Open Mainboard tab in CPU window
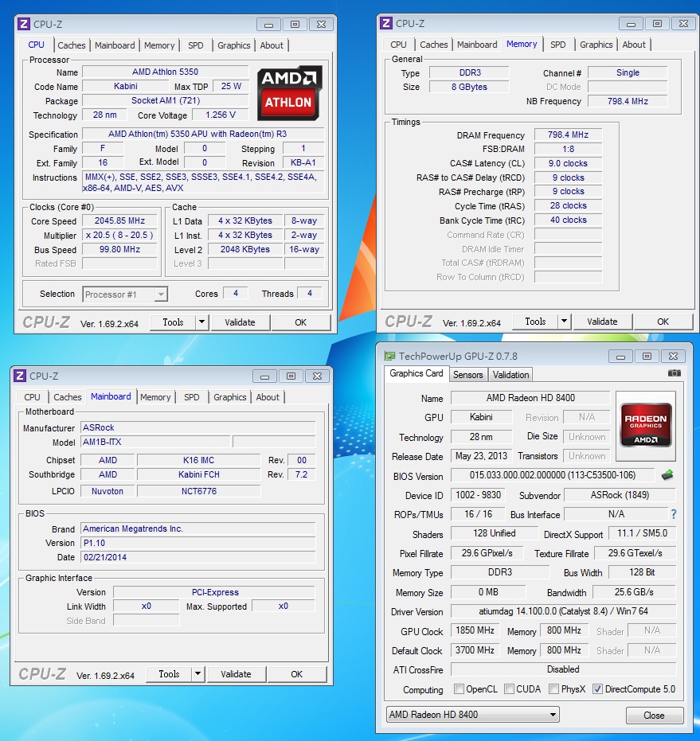This screenshot has width=700, height=741. (x=115, y=45)
